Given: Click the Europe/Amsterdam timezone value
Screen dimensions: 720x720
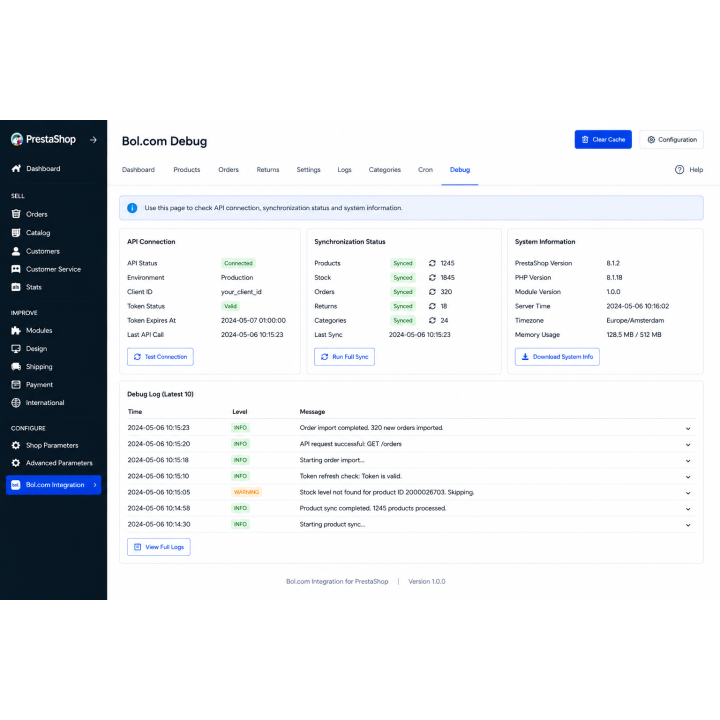Looking at the screenshot, I should (x=635, y=321).
